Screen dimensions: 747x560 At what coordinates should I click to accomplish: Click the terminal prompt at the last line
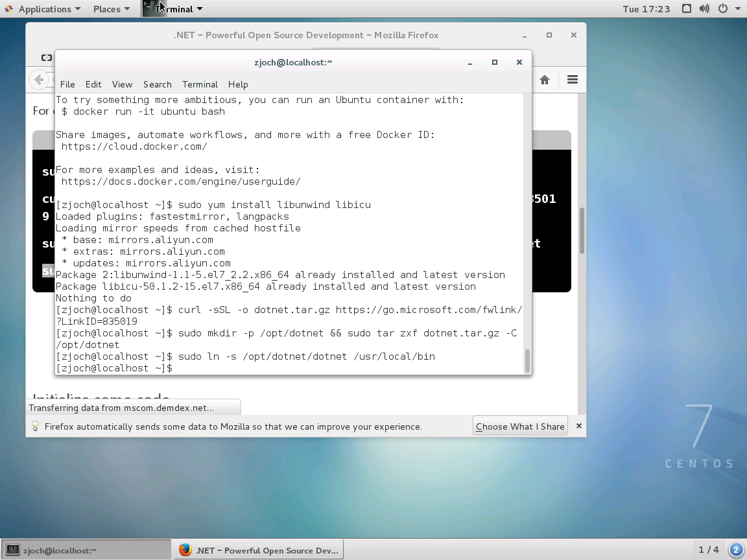coord(114,368)
